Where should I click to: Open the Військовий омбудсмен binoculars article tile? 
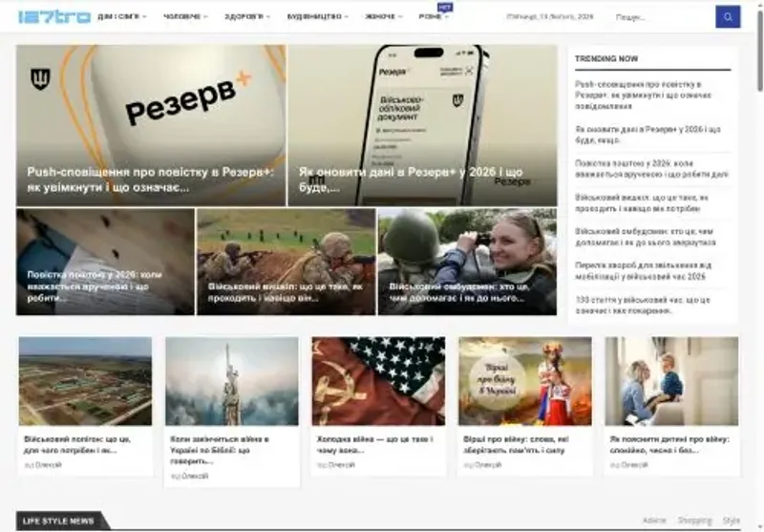click(x=467, y=262)
